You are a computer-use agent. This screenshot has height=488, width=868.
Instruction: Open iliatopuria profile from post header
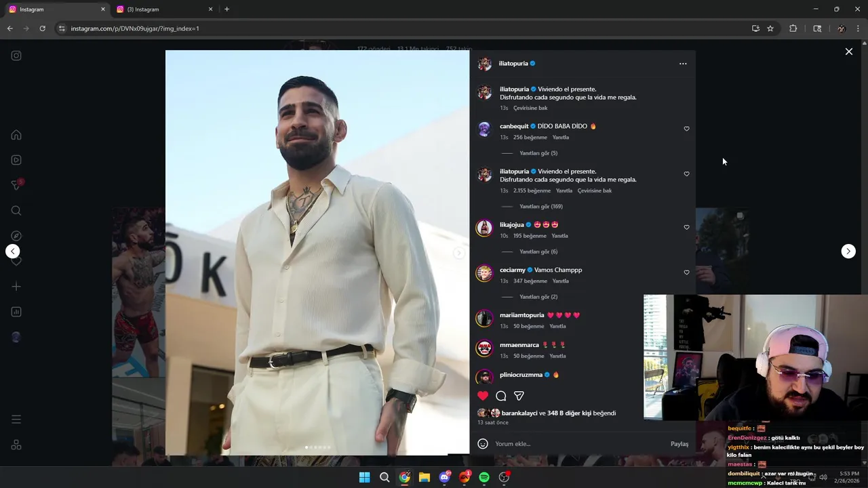click(513, 64)
